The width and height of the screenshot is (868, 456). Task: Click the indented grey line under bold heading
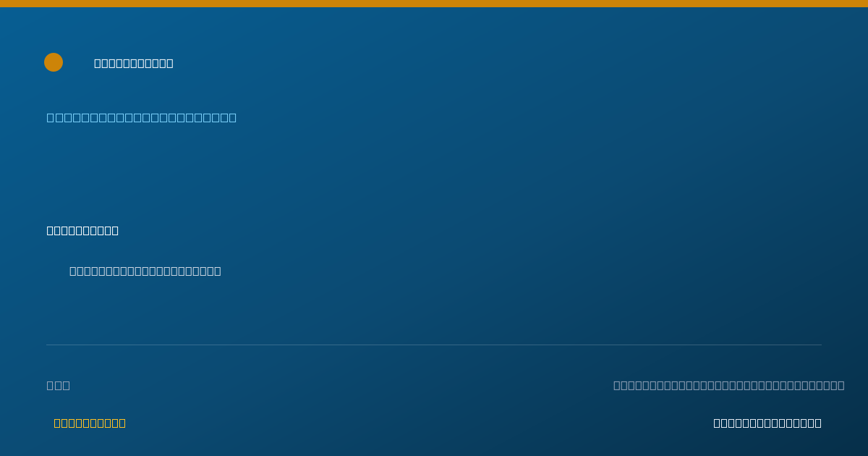[145, 271]
